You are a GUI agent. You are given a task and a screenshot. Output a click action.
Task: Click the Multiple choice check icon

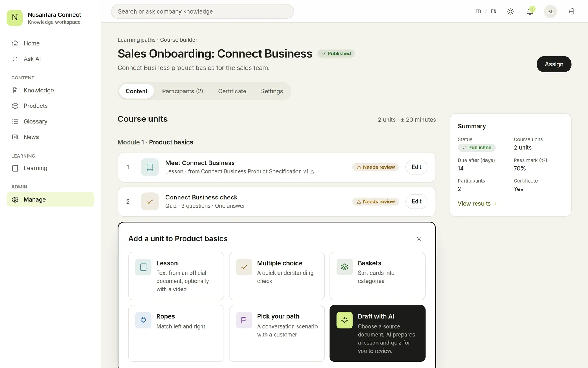tap(244, 267)
